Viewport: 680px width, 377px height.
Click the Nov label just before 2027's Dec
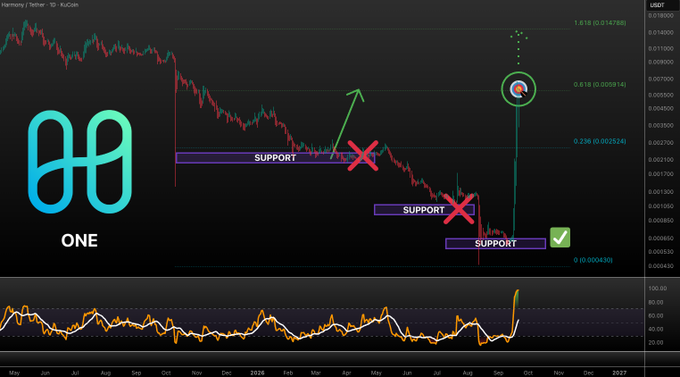[x=559, y=373]
